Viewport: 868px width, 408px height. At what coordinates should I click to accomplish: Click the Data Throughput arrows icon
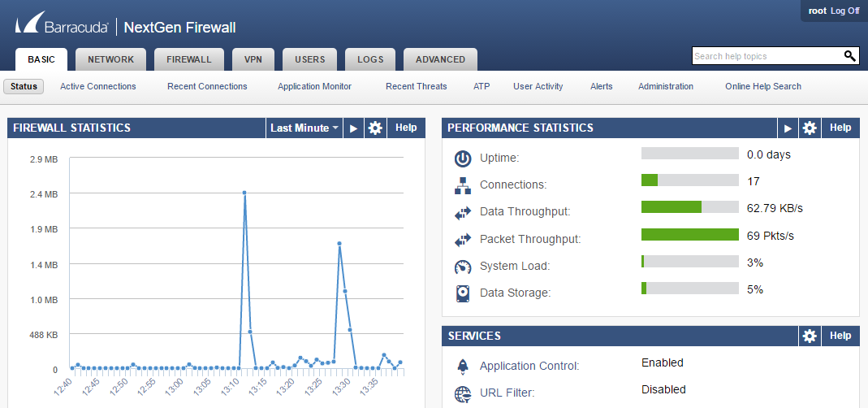463,212
